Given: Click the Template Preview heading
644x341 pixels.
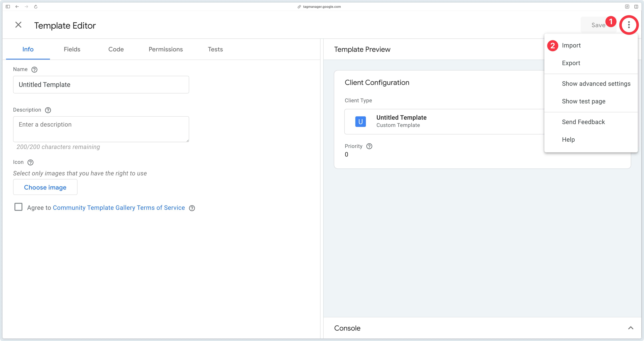Looking at the screenshot, I should (362, 50).
